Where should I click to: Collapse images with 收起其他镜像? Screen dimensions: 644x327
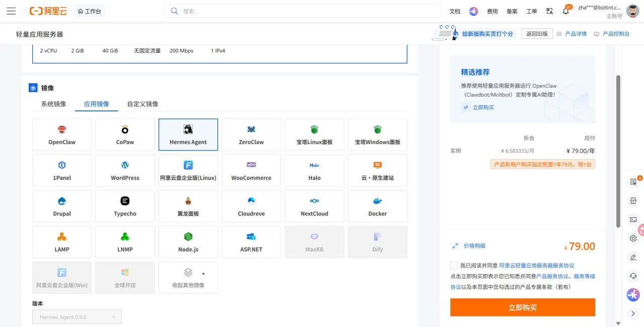point(188,278)
